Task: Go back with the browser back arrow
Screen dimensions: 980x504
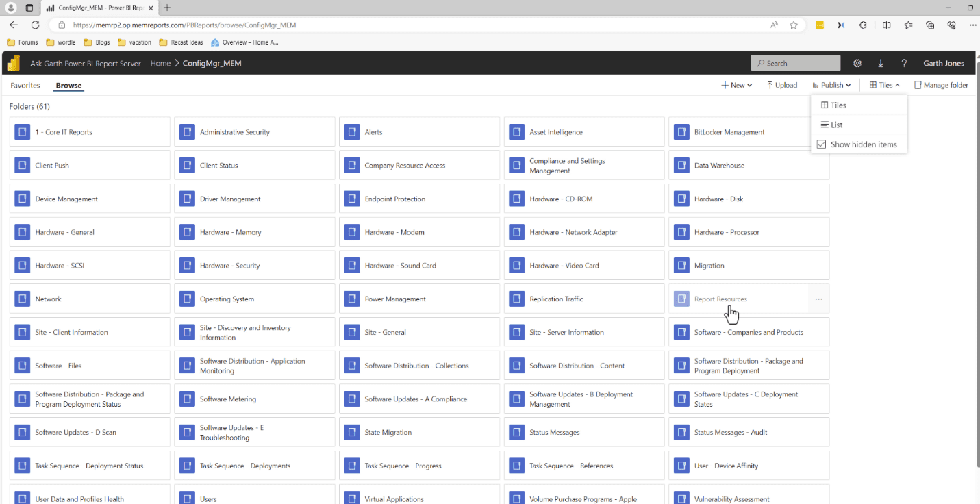Action: (x=14, y=25)
